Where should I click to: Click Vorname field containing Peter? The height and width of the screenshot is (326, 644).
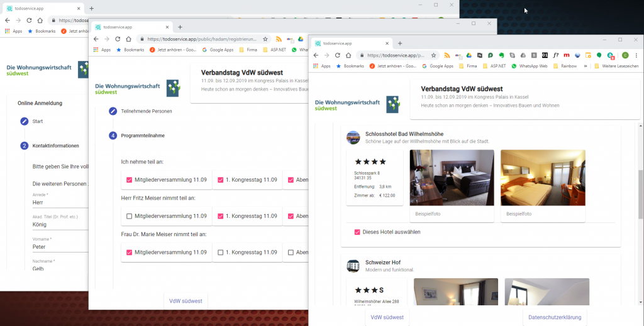click(x=60, y=247)
